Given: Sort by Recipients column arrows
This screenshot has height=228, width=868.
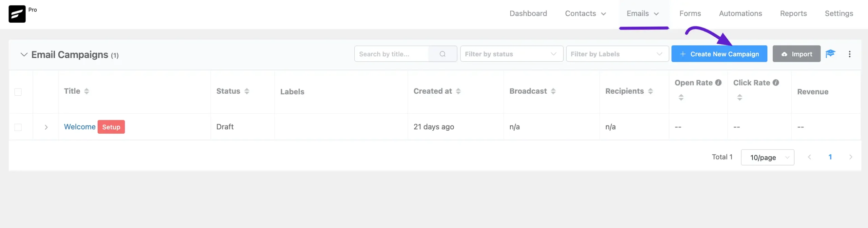Looking at the screenshot, I should 650,91.
